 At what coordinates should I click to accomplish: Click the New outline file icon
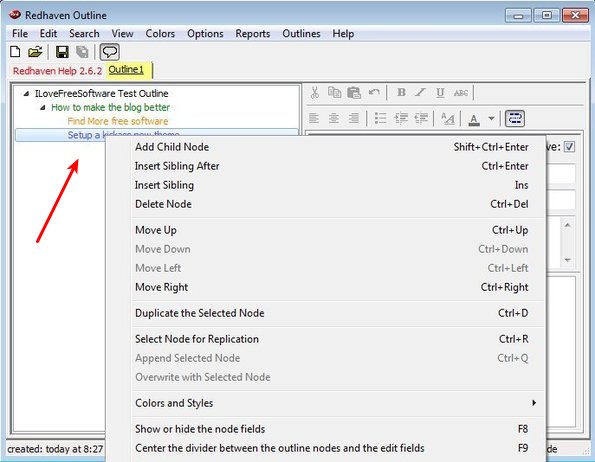15,52
